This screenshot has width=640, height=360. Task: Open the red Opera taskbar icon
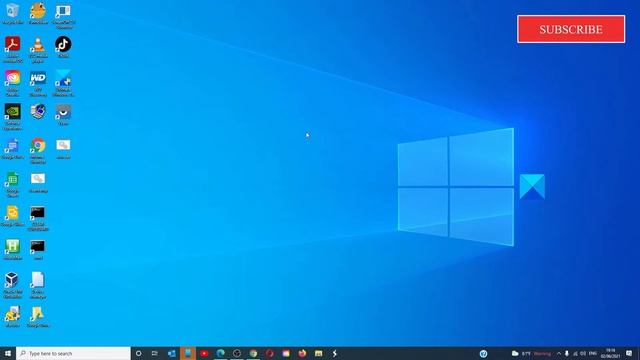(x=269, y=353)
